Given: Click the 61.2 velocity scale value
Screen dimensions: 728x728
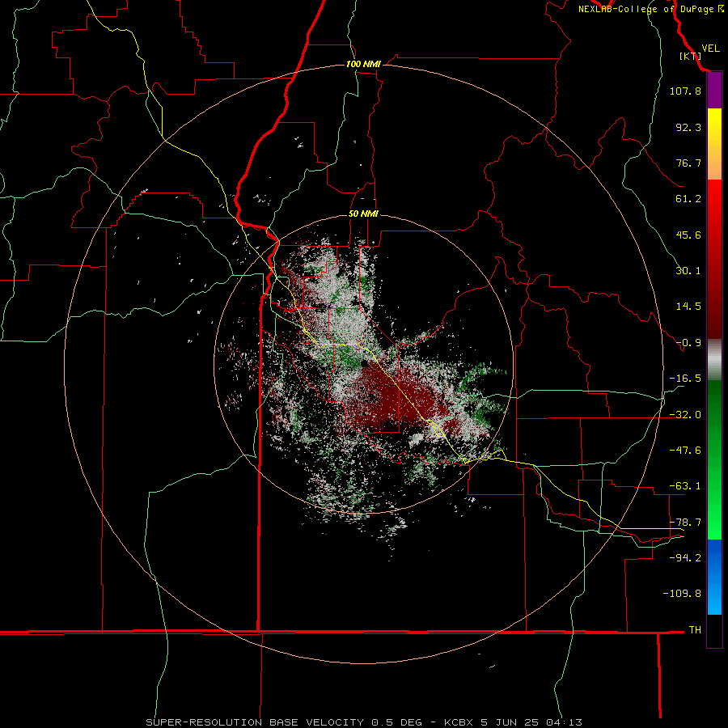Looking at the screenshot, I should 688,199.
